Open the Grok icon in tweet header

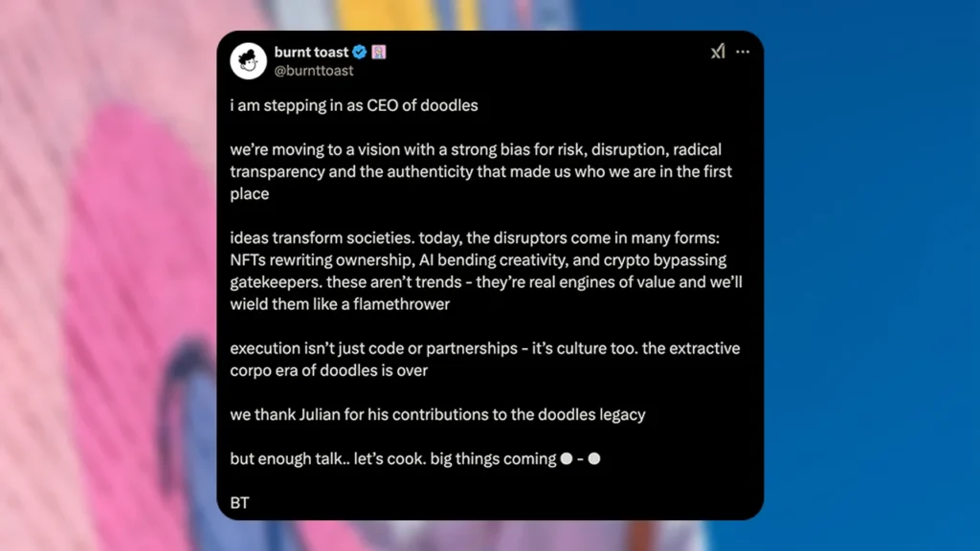[x=718, y=52]
